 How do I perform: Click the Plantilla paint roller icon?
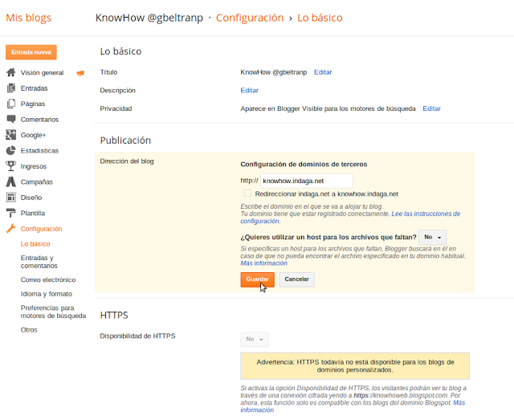pos(11,213)
